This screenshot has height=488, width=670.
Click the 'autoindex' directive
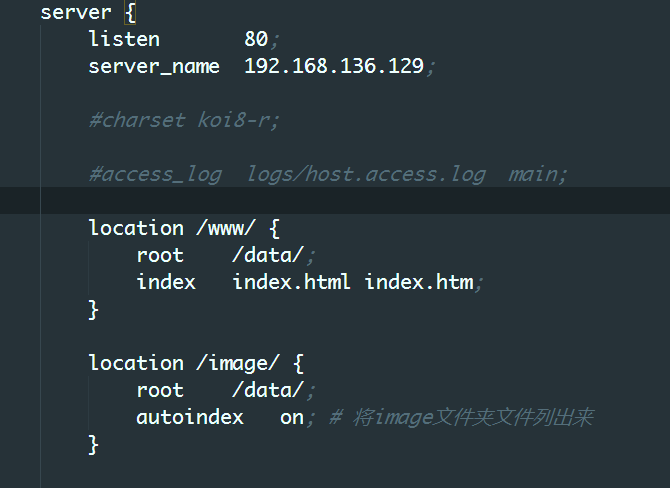coord(190,417)
